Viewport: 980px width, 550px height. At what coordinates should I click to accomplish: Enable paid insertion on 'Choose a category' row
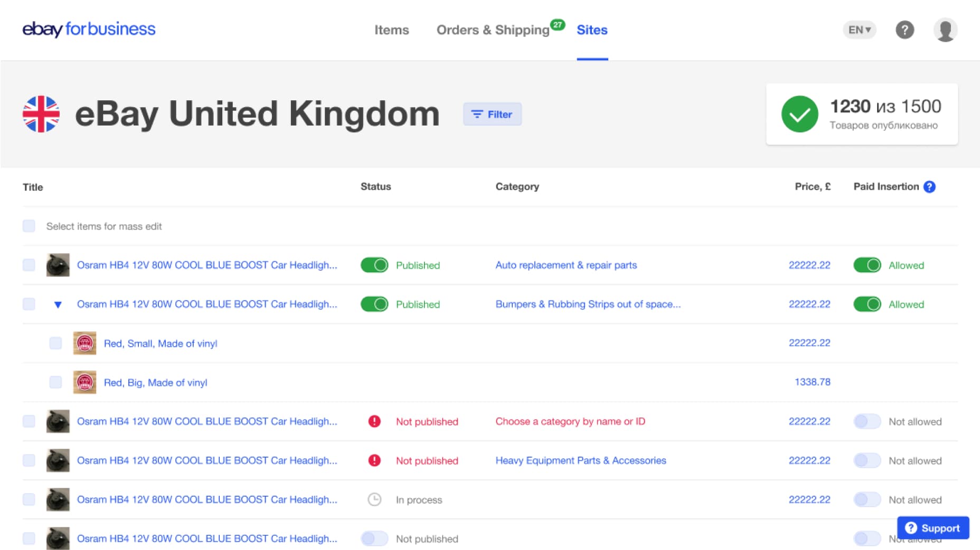(x=867, y=421)
